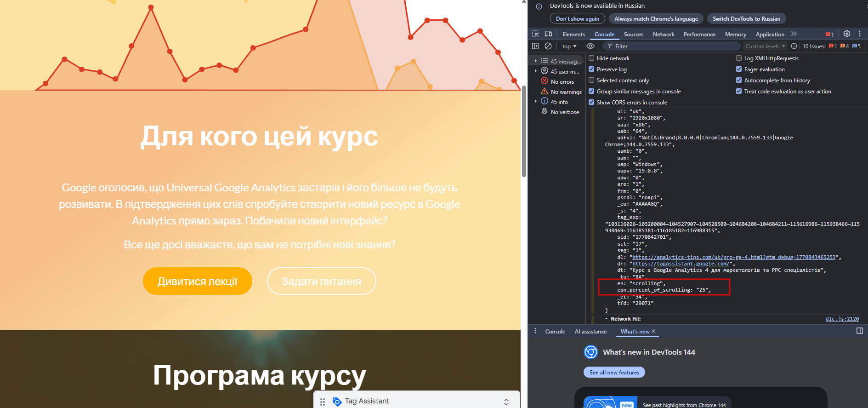868x408 pixels.
Task: Click the funnel icon in the Filter field
Action: [x=610, y=46]
